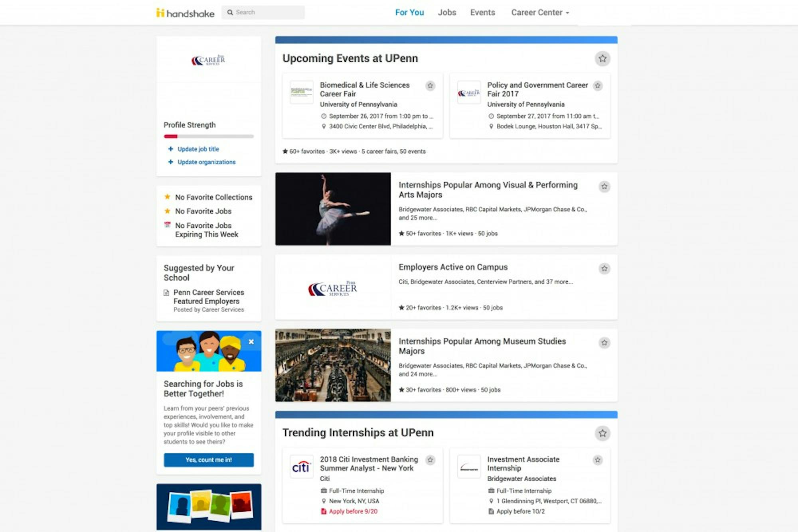Switch to the Events tab
This screenshot has width=798, height=532.
tap(482, 13)
